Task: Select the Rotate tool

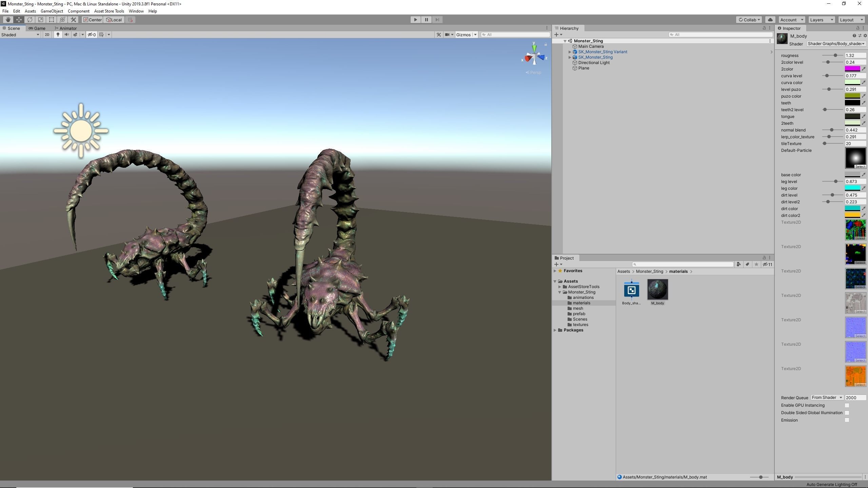Action: pyautogui.click(x=30, y=20)
